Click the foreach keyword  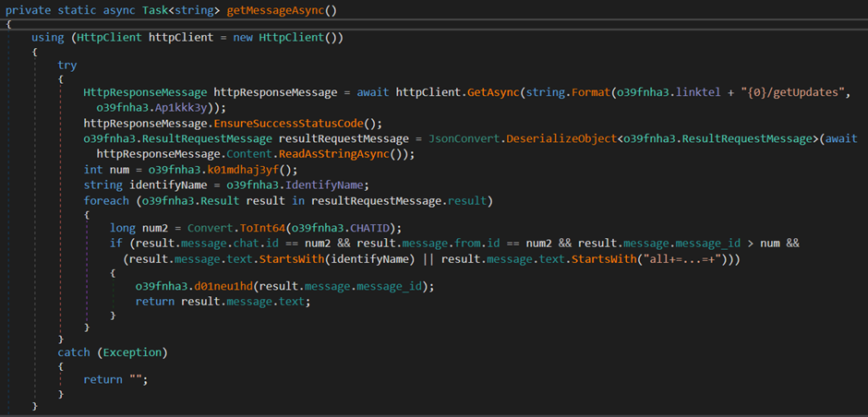pyautogui.click(x=106, y=200)
